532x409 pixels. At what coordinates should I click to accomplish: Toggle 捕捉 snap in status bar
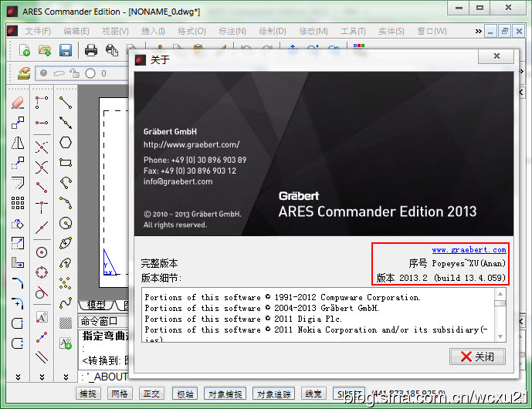tap(88, 394)
